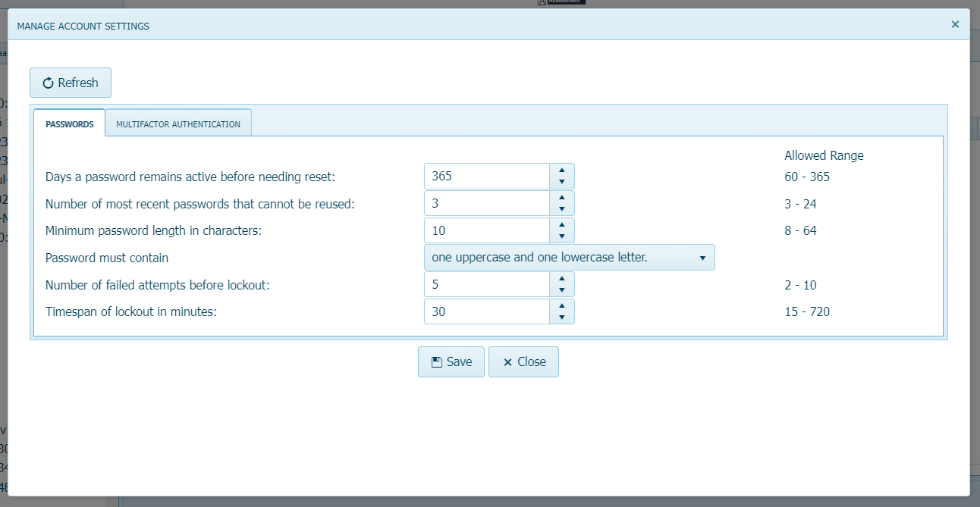Select the minimum password length input field
Image resolution: width=980 pixels, height=507 pixels.
point(485,230)
